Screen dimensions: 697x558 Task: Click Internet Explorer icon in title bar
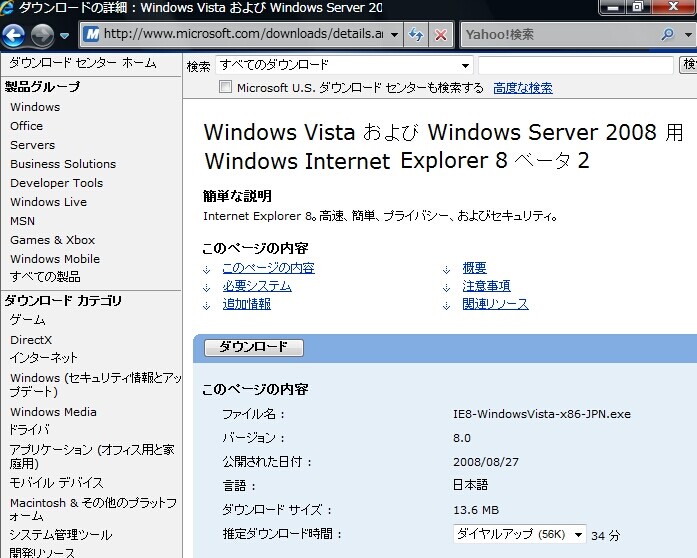tap(7, 8)
